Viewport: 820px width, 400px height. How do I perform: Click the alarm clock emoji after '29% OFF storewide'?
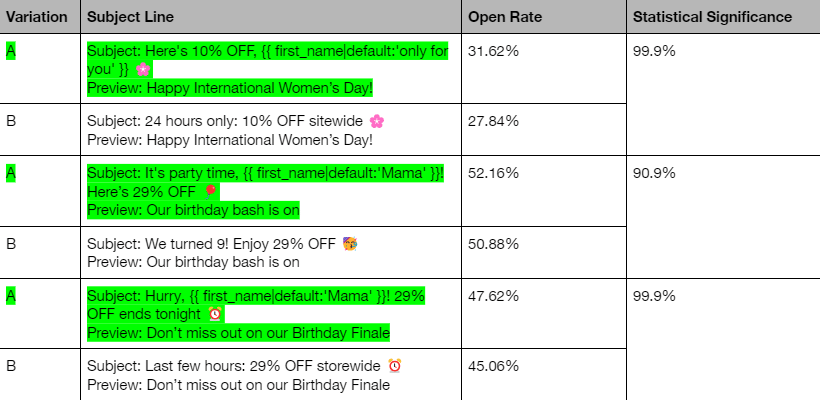click(395, 365)
